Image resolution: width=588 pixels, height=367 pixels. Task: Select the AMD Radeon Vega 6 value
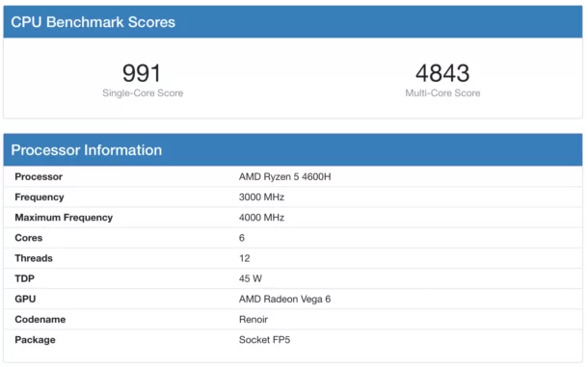[x=284, y=299]
